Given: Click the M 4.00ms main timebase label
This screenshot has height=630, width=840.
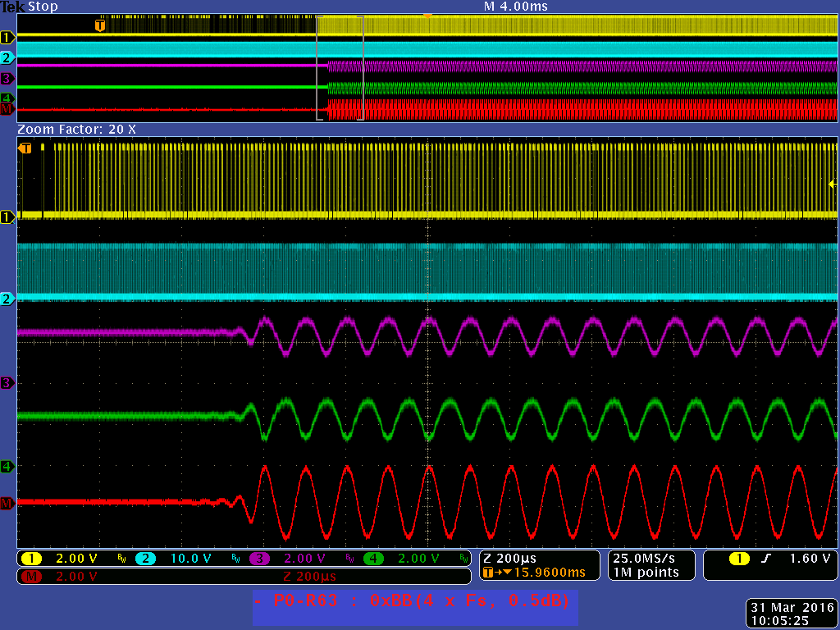Looking at the screenshot, I should tap(516, 7).
